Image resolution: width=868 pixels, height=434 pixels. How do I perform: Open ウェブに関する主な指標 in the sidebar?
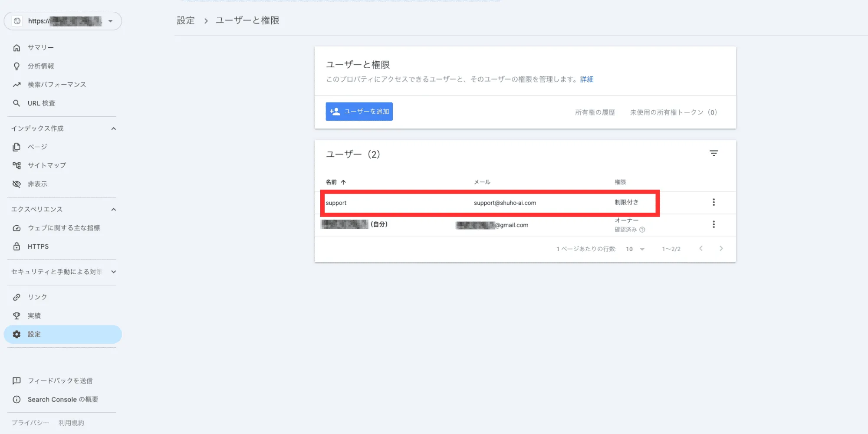[62, 228]
